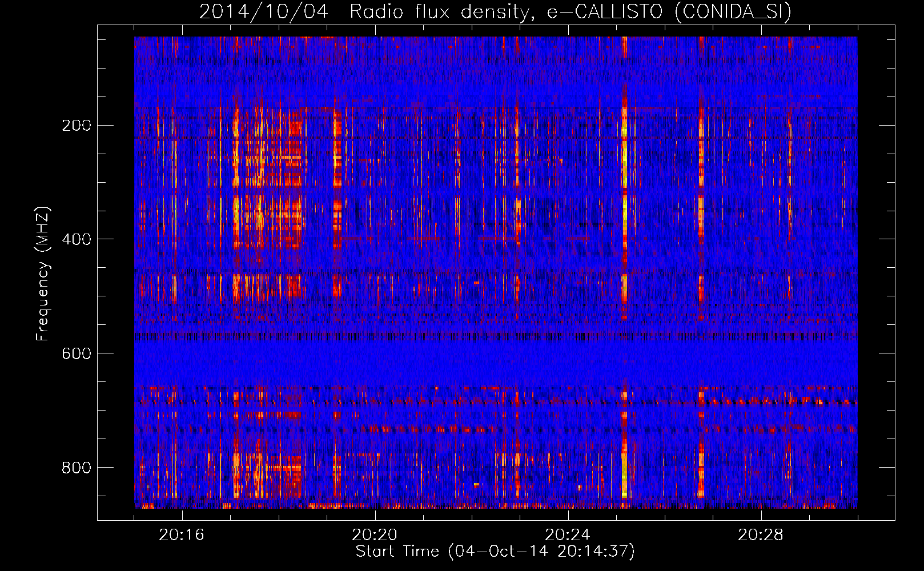This screenshot has height=571, width=924.
Task: Click the 20:20 time tick label
Action: click(x=375, y=535)
